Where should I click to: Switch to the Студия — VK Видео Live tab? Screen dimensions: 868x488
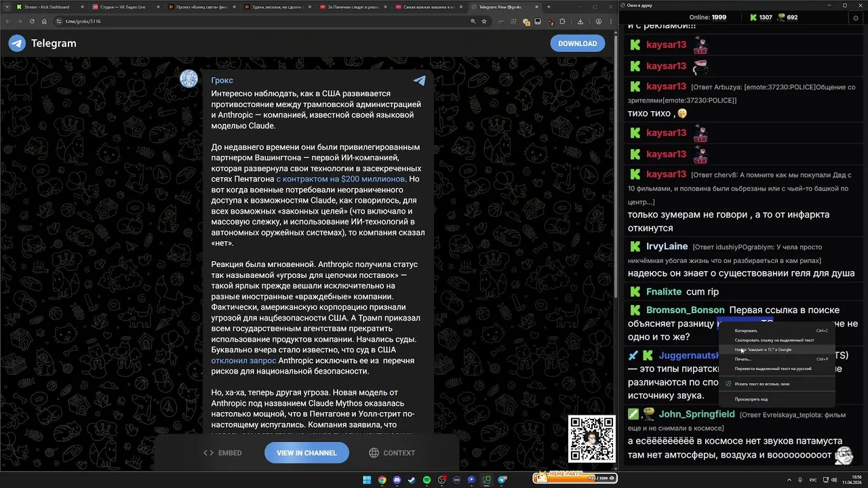coord(124,7)
